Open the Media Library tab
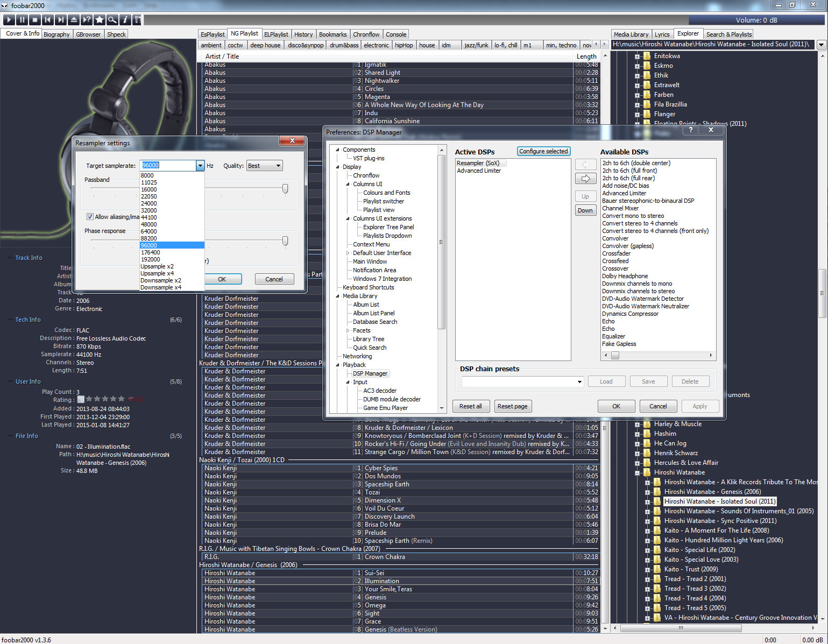Screen dimensions: 828x644 (x=631, y=34)
